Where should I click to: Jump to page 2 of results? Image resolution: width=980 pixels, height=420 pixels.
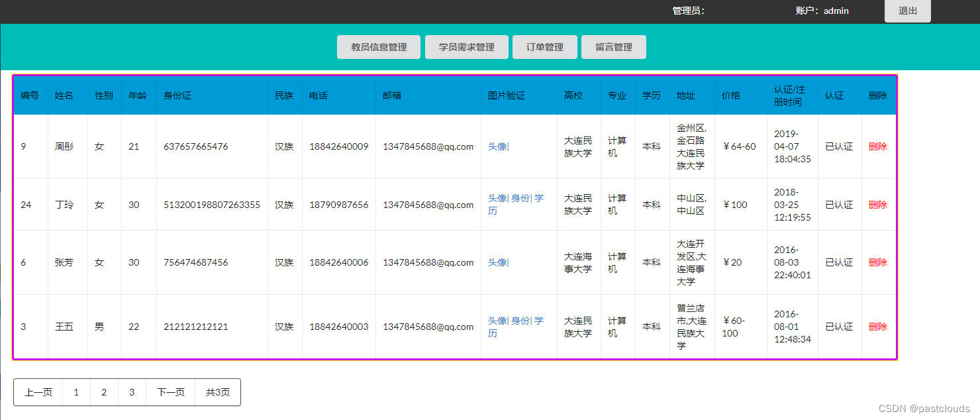(104, 392)
